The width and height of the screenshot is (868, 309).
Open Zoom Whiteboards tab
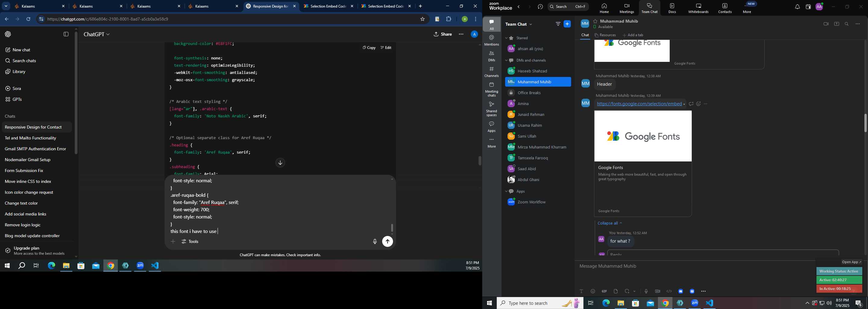699,8
